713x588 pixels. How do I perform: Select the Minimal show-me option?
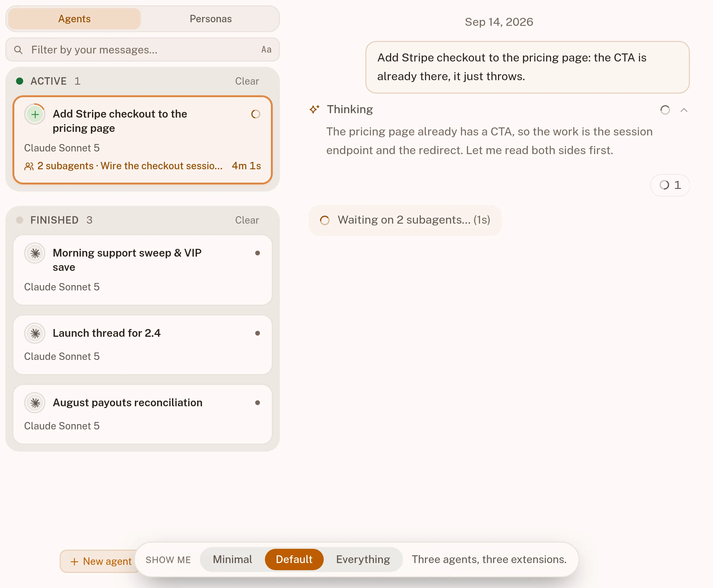point(233,559)
